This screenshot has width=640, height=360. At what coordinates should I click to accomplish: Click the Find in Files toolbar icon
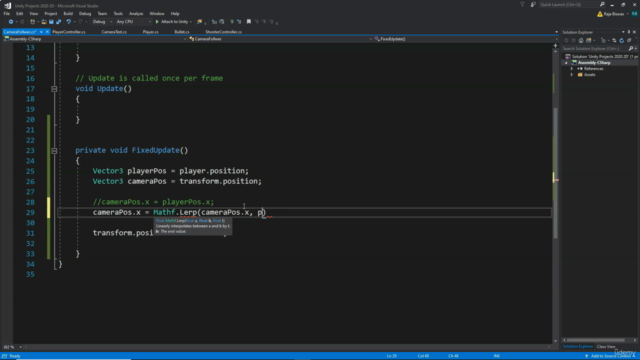pyautogui.click(x=199, y=22)
